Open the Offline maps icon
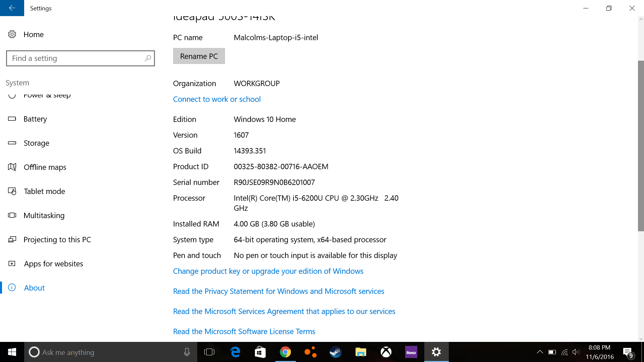Image resolution: width=644 pixels, height=362 pixels. pyautogui.click(x=12, y=167)
